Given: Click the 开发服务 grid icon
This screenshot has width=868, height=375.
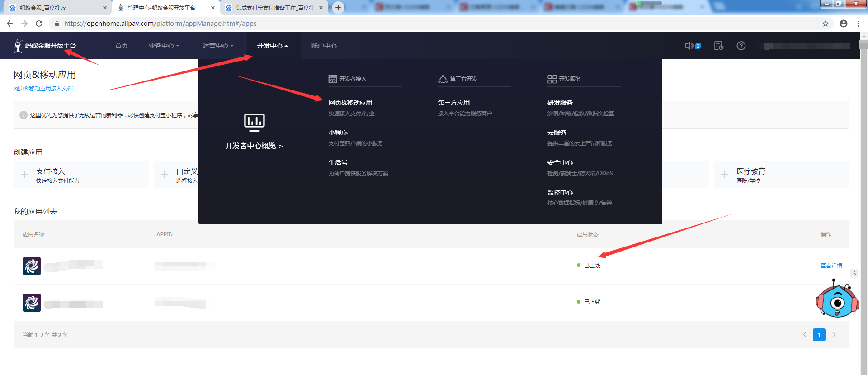Looking at the screenshot, I should tap(552, 79).
